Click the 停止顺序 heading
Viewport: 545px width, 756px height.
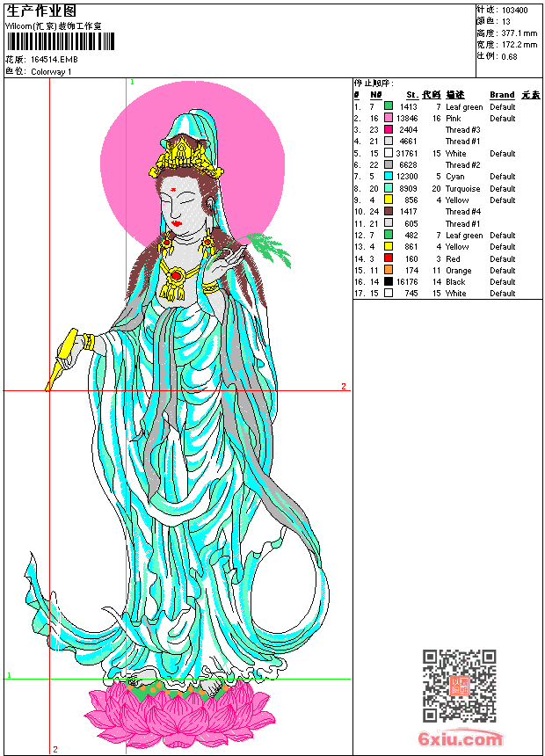pyautogui.click(x=374, y=83)
